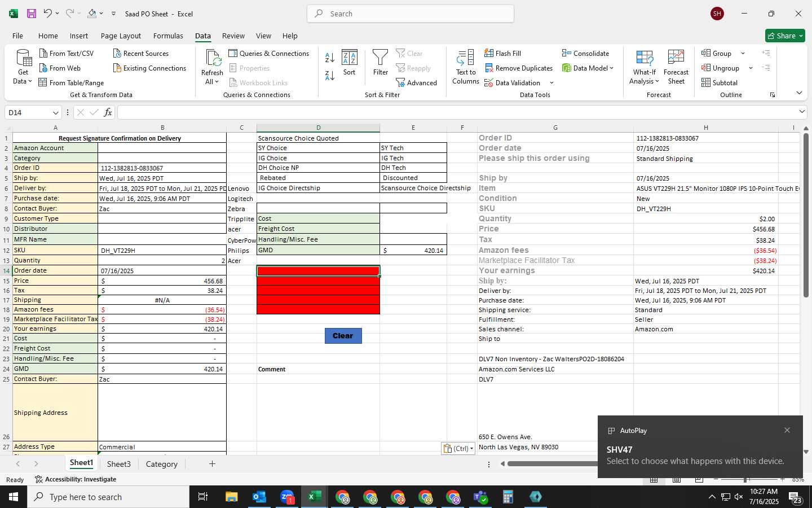
Task: Click Remove Duplicates
Action: tap(519, 68)
